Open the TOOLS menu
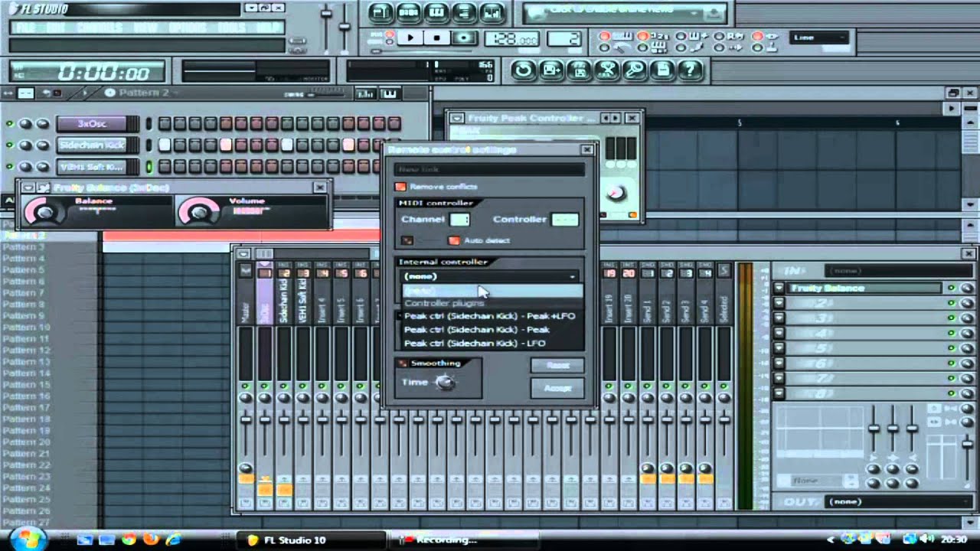The width and height of the screenshot is (980, 551). tap(231, 28)
